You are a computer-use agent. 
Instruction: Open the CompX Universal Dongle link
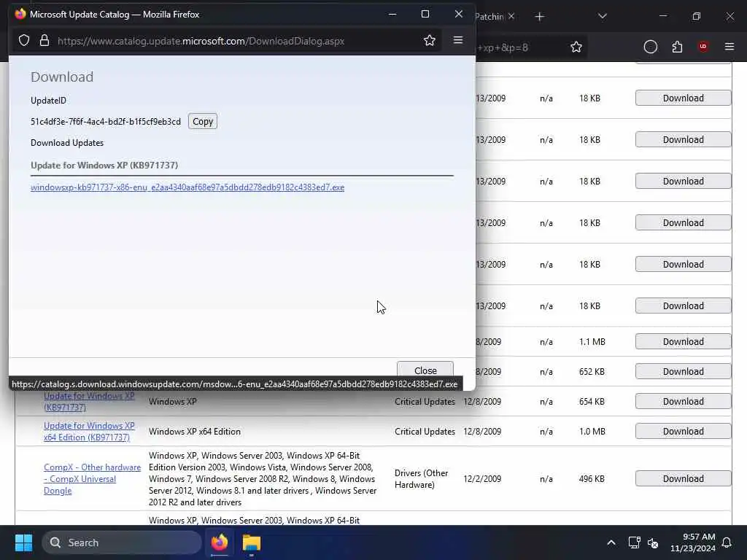pos(92,479)
